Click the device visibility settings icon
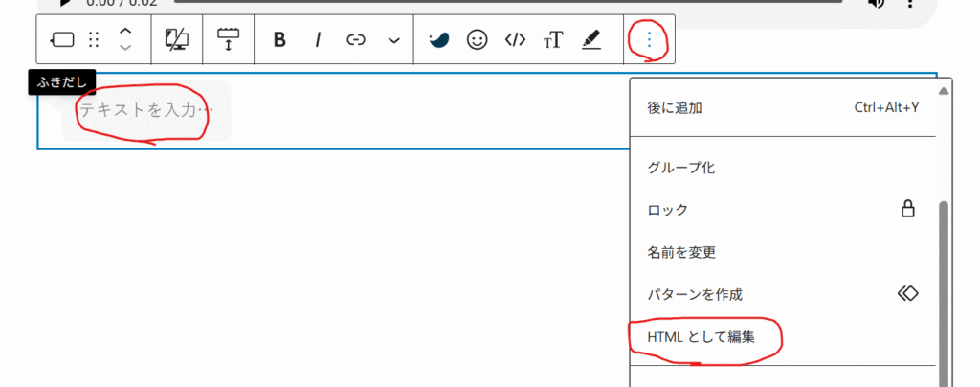Viewport: 980px width, 387px height. click(x=177, y=39)
